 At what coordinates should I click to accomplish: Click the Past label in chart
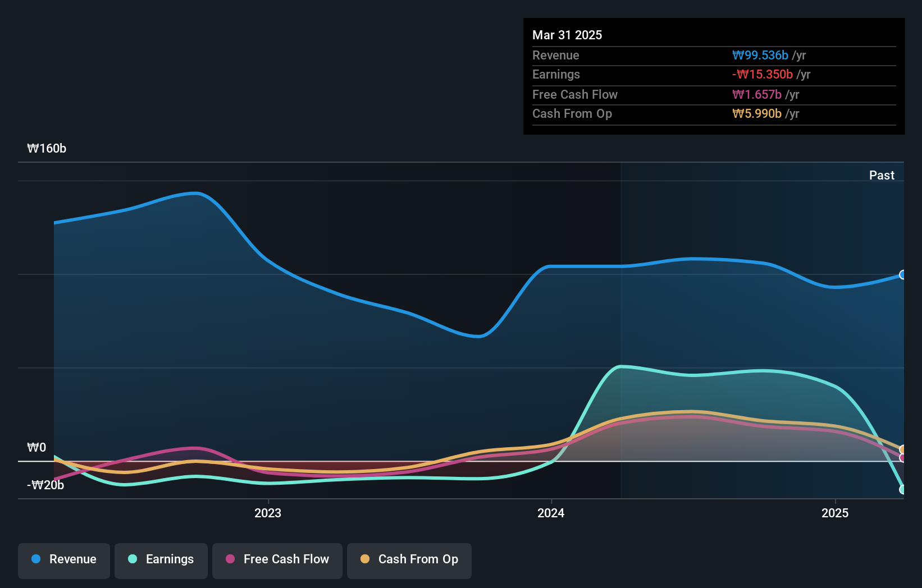pos(882,175)
